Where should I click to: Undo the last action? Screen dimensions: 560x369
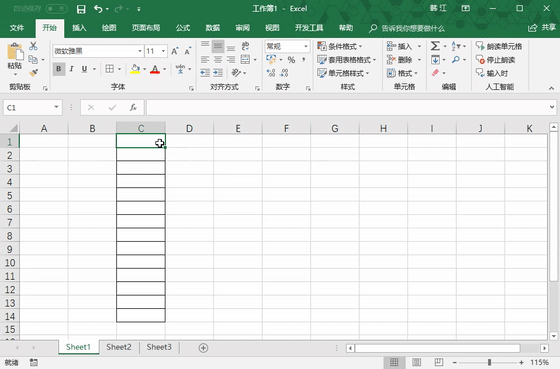click(98, 9)
